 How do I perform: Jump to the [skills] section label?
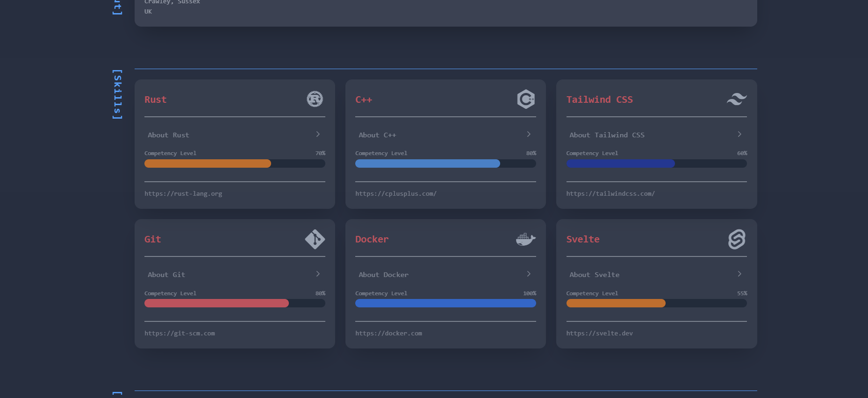117,94
